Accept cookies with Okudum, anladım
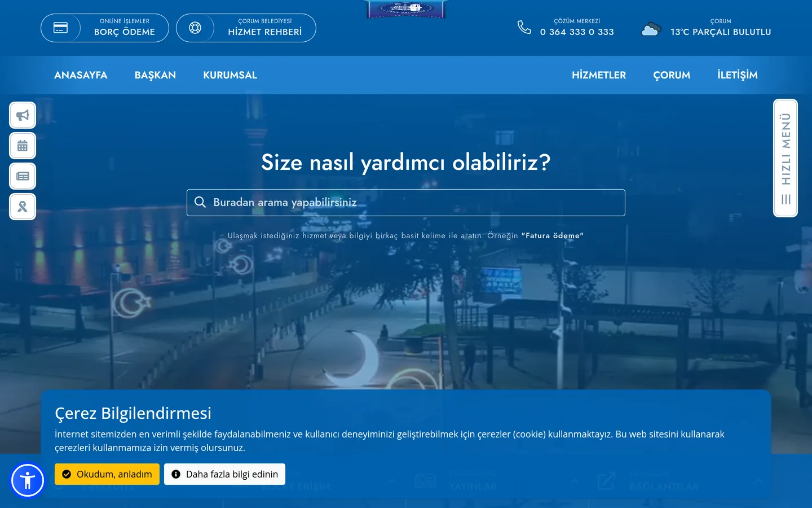This screenshot has height=508, width=812. click(107, 474)
